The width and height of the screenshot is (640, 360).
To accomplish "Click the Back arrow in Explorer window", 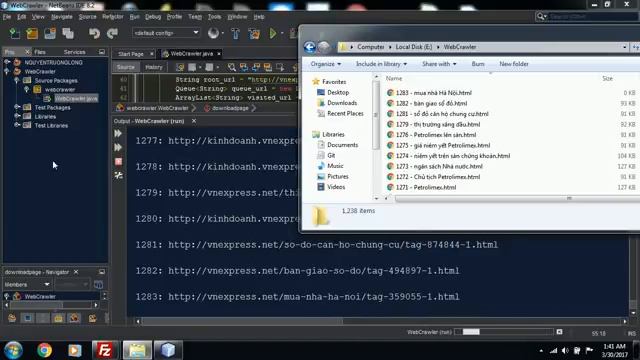I will [309, 47].
